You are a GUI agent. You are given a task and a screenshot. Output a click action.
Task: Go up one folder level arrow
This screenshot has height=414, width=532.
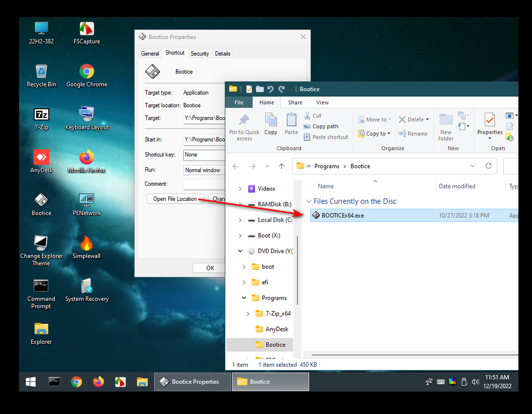tap(282, 166)
